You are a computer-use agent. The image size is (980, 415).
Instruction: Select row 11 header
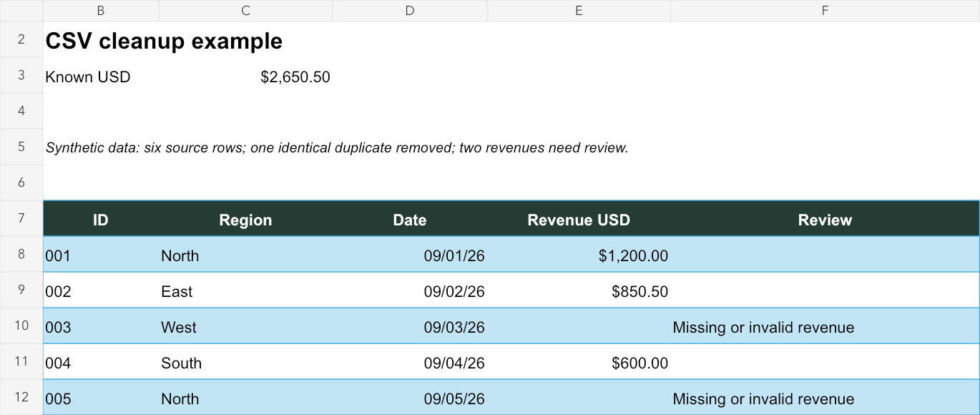point(21,361)
